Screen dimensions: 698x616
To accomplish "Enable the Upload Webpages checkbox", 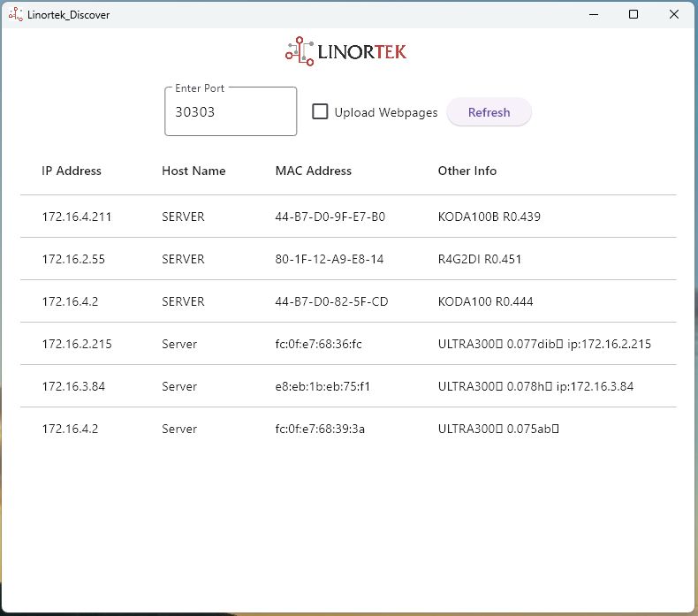I will [320, 111].
